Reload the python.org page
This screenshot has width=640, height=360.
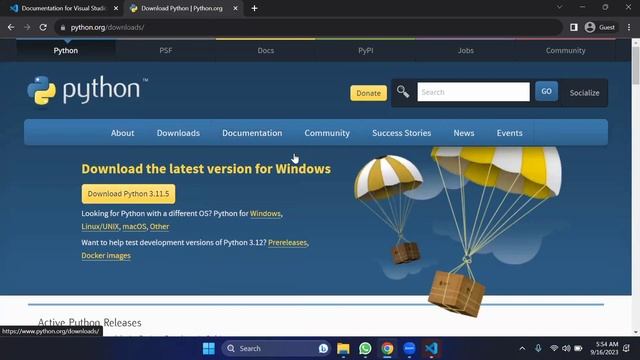(x=43, y=27)
